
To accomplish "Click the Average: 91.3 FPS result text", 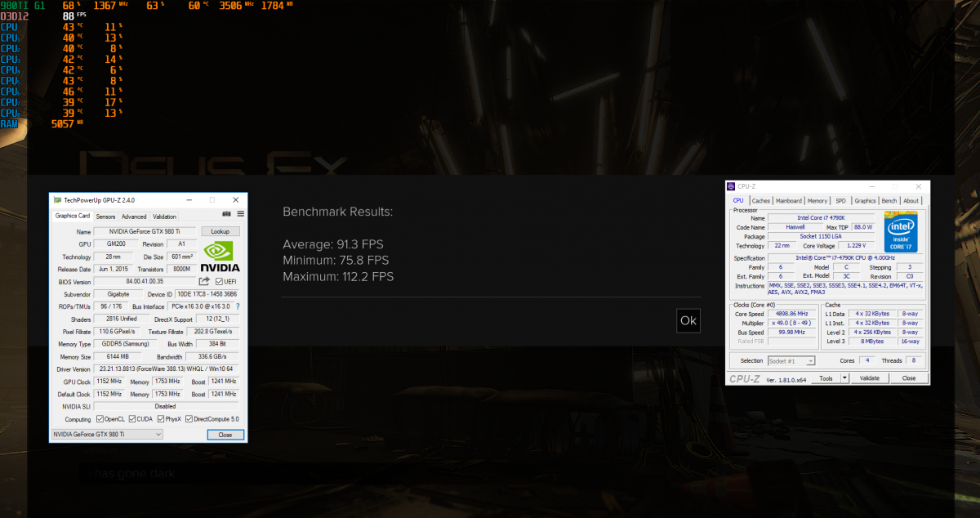I will click(x=332, y=244).
